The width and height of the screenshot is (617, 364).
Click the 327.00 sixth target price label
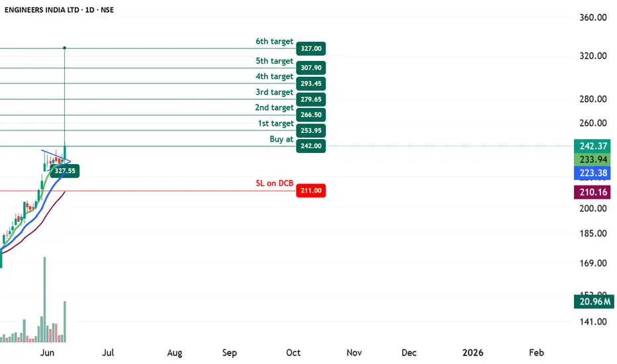[x=311, y=48]
